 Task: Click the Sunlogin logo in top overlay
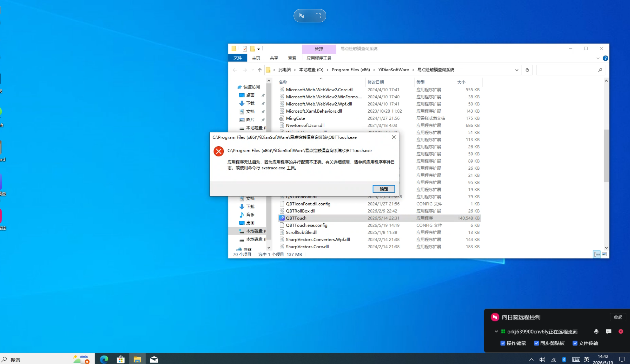[x=302, y=16]
